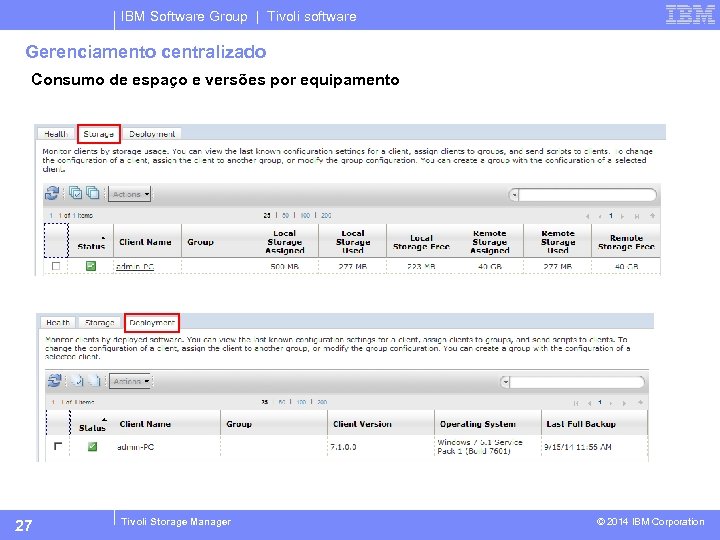Click deselect-all icon in Storage panel toolbar
Viewport: 720px width, 540px height.
point(93,193)
